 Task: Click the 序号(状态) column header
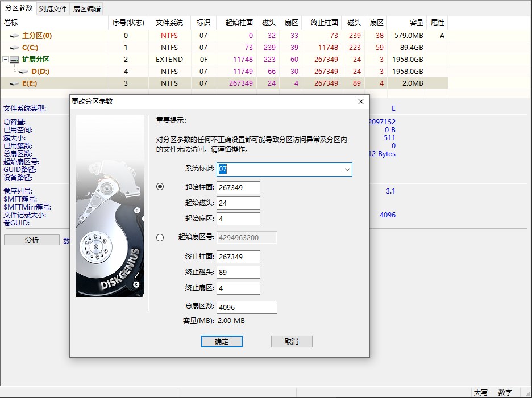point(128,23)
